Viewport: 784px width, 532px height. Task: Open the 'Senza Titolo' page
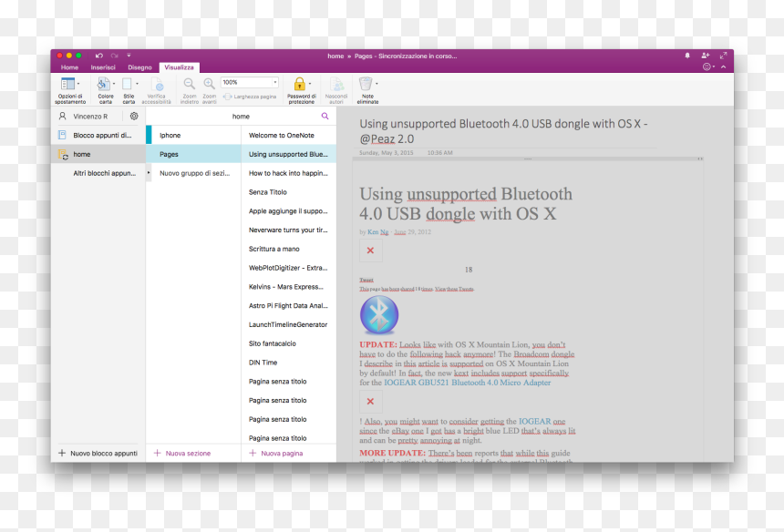coord(288,192)
